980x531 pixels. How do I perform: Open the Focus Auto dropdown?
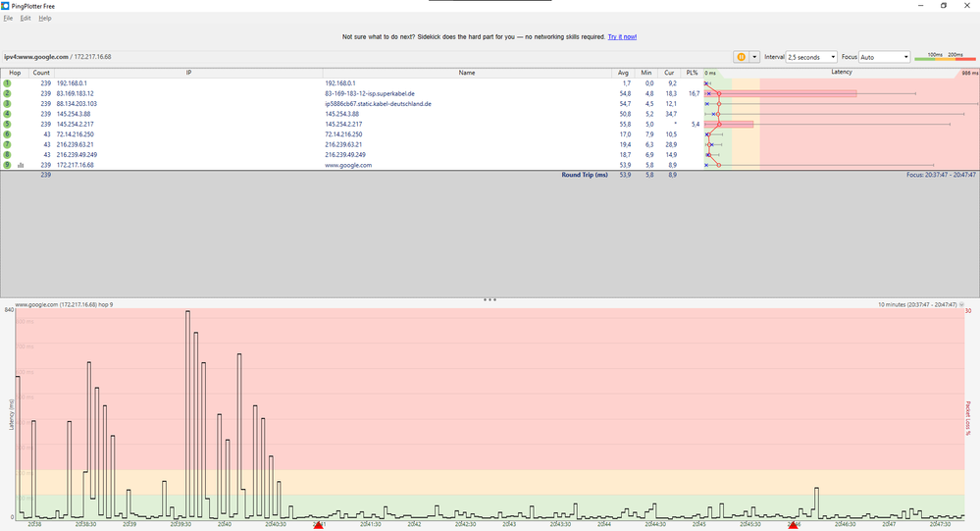pyautogui.click(x=885, y=57)
